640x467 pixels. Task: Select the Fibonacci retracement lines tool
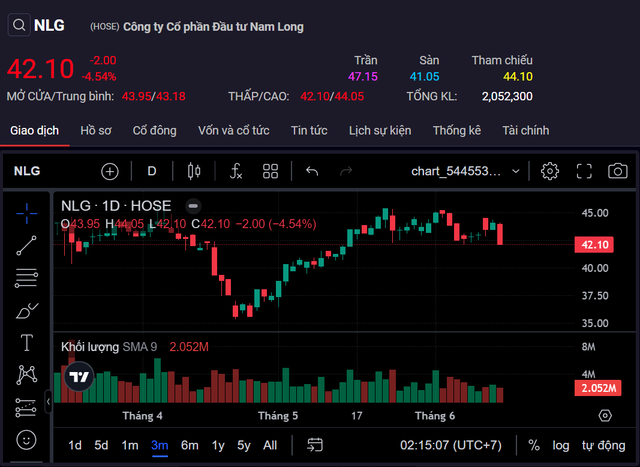point(27,278)
